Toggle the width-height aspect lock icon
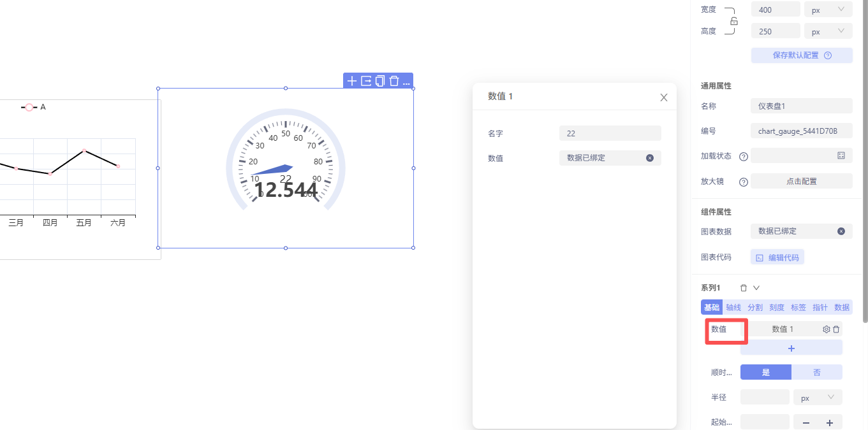868x430 pixels. (x=734, y=21)
